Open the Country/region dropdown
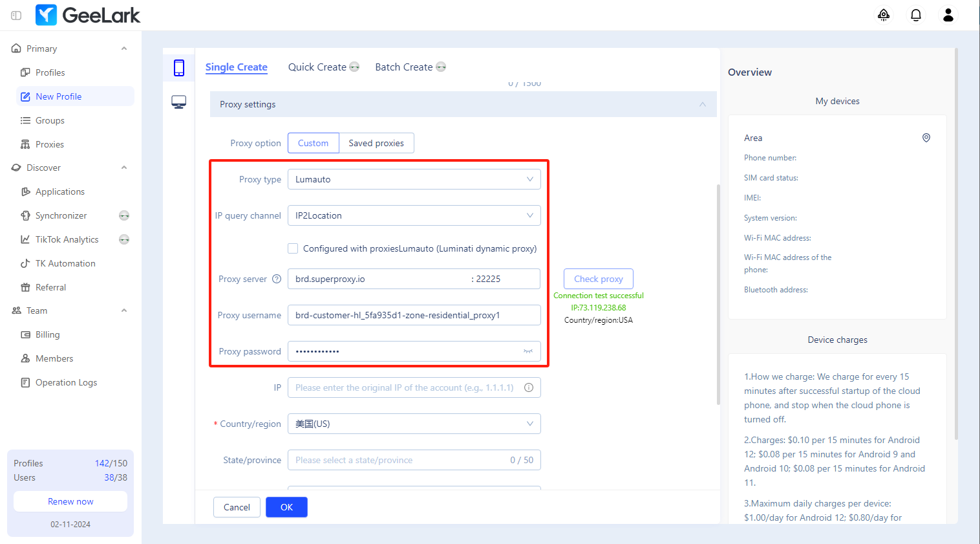This screenshot has height=544, width=980. tap(414, 424)
